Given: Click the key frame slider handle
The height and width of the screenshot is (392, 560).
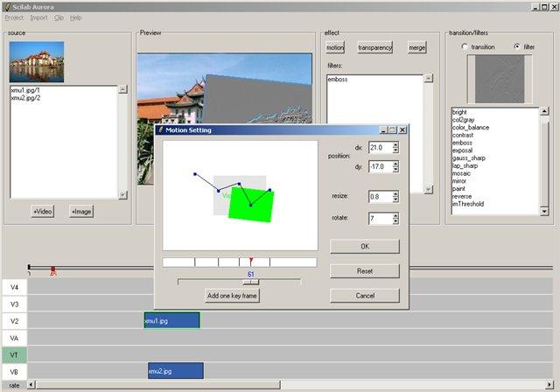Looking at the screenshot, I should 251,282.
